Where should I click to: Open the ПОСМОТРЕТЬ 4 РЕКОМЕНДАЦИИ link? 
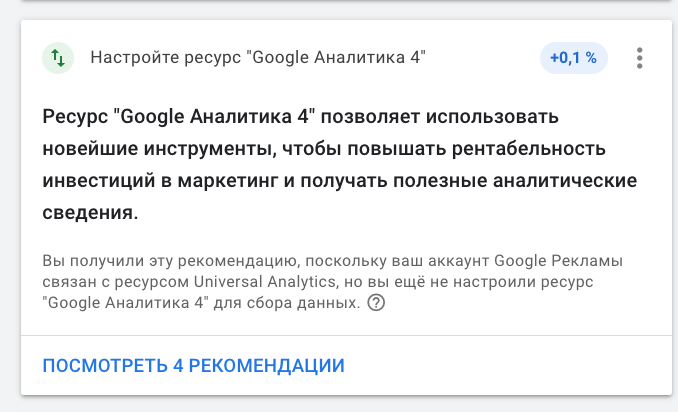click(x=193, y=365)
